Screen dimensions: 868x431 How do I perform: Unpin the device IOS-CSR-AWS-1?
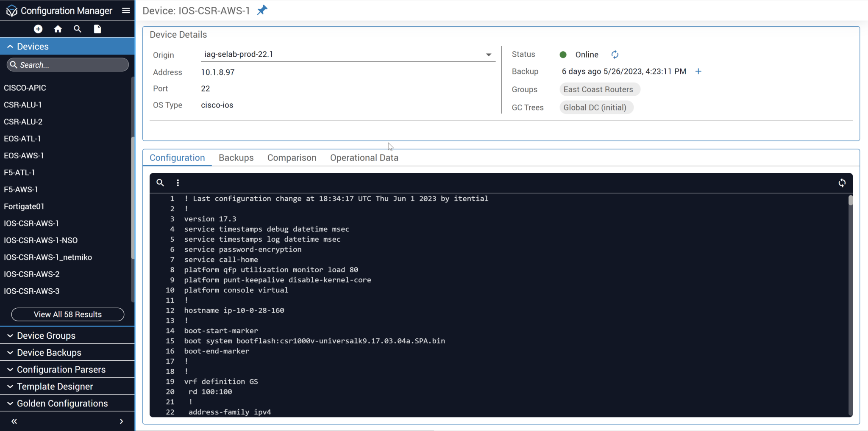262,10
